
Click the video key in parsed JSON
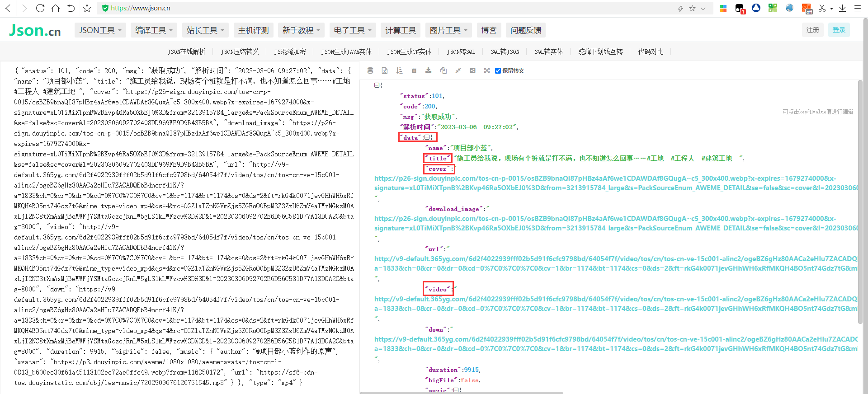(438, 289)
